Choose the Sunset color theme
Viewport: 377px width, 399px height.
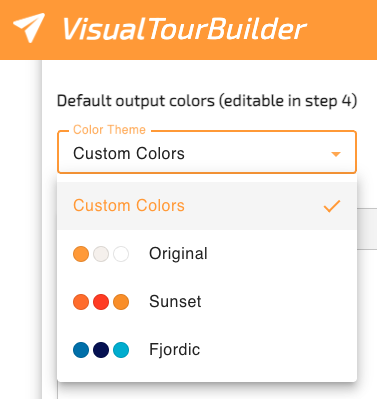pos(207,302)
